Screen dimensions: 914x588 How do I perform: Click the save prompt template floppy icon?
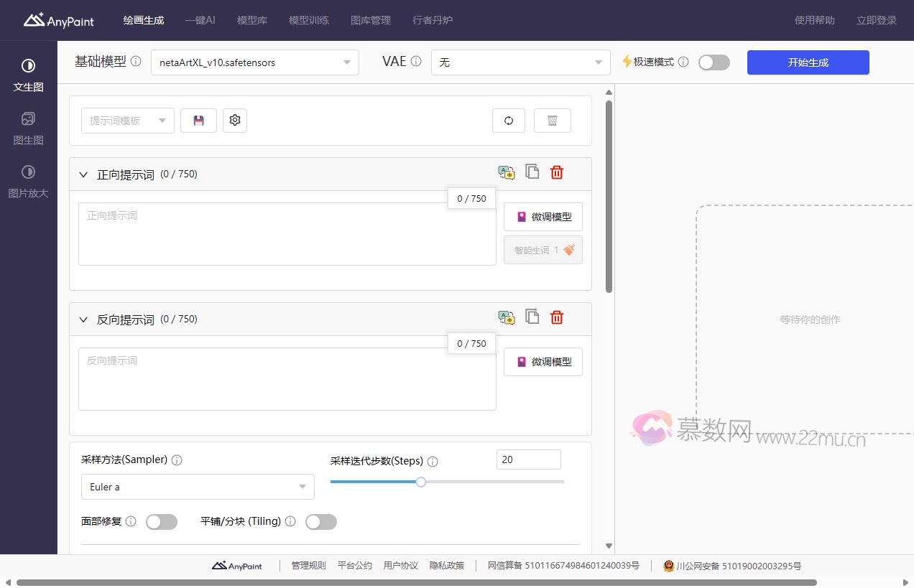[198, 121]
